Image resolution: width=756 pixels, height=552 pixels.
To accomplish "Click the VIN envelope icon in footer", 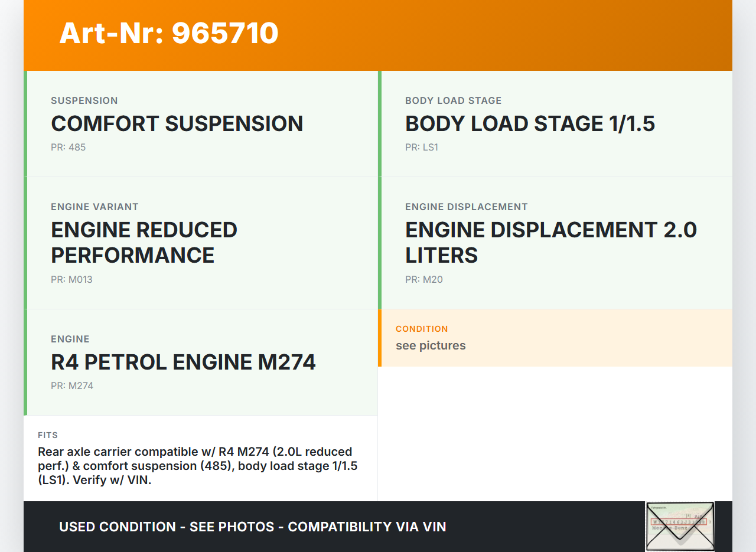I will (680, 526).
